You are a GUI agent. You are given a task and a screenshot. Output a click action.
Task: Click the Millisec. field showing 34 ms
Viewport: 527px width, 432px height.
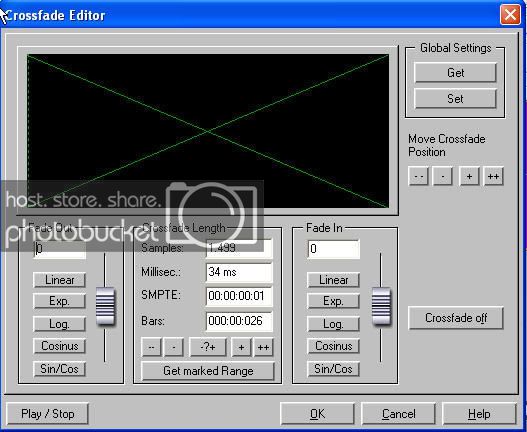[239, 272]
